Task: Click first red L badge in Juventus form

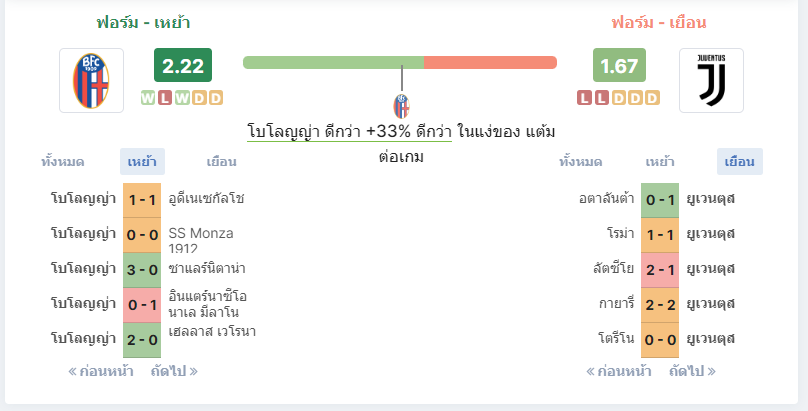Action: [584, 98]
